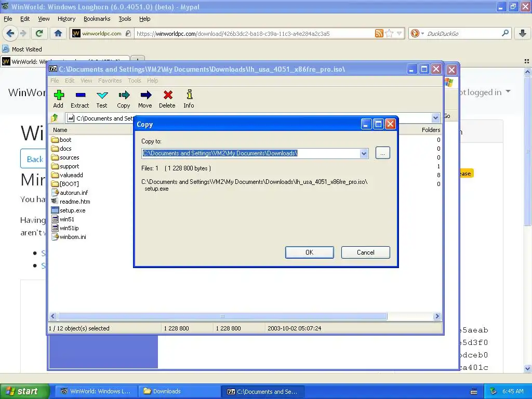
Task: Switch to WinWorld taskbar button
Action: click(97, 391)
